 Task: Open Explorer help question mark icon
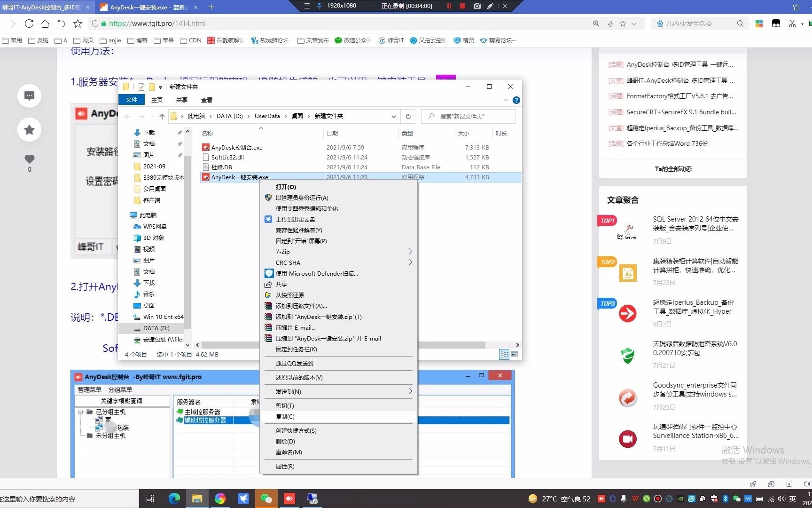(x=516, y=100)
